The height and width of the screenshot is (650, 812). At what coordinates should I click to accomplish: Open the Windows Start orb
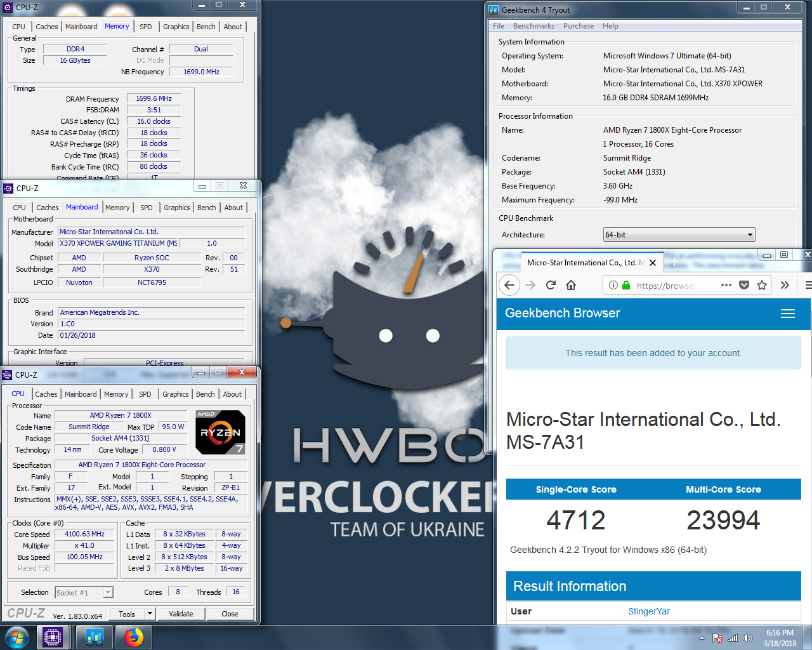point(17,637)
